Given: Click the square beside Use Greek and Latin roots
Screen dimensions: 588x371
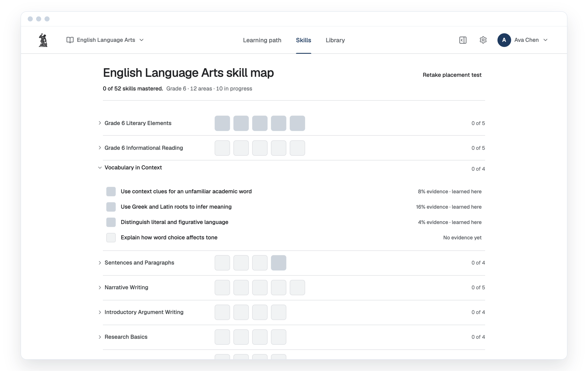Looking at the screenshot, I should 111,207.
